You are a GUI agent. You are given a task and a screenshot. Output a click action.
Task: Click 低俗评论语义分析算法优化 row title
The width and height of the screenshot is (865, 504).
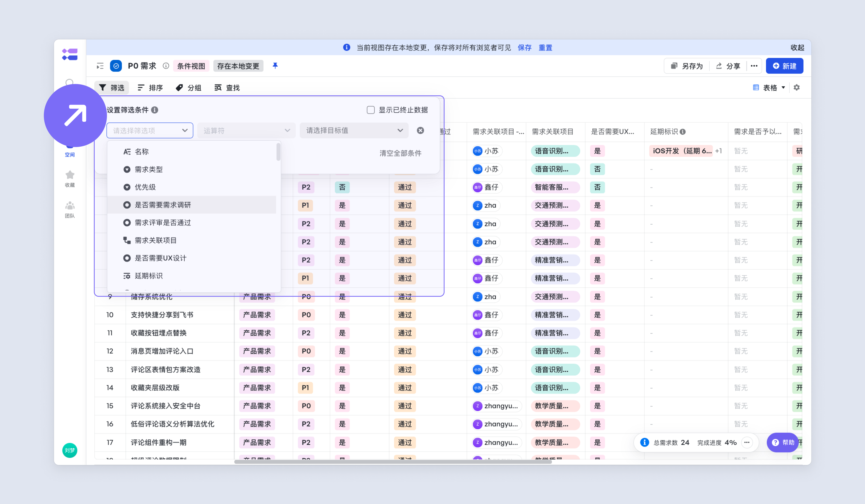tap(172, 424)
